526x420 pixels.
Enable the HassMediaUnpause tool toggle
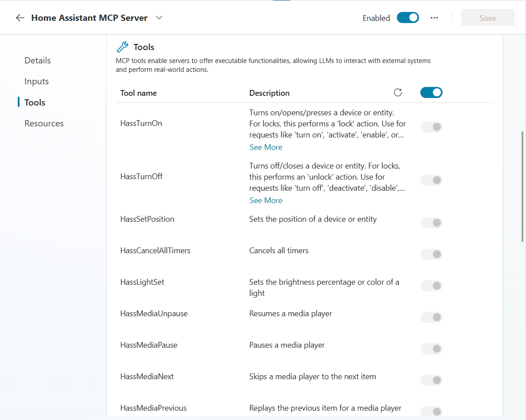(431, 318)
